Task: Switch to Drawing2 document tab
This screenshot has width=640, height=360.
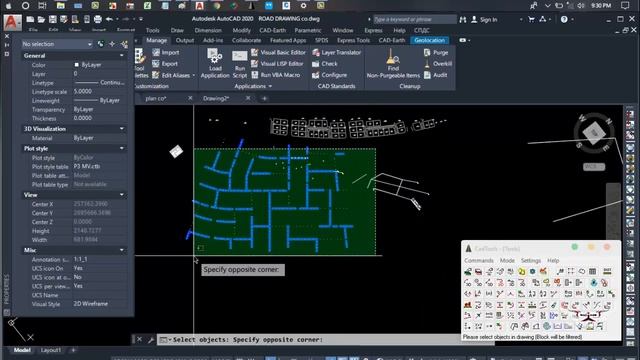Action: [x=216, y=98]
